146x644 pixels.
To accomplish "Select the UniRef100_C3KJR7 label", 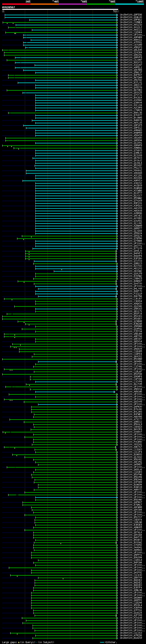I will [x=131, y=299].
